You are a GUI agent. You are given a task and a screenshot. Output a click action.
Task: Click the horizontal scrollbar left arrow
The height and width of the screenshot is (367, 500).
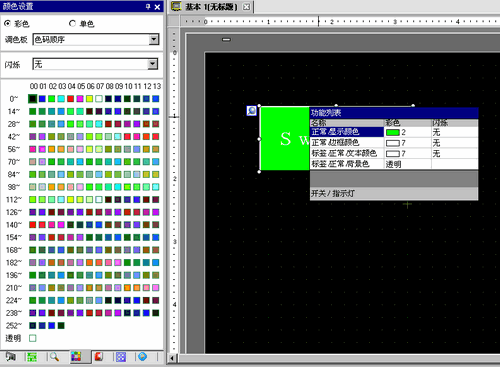172,359
